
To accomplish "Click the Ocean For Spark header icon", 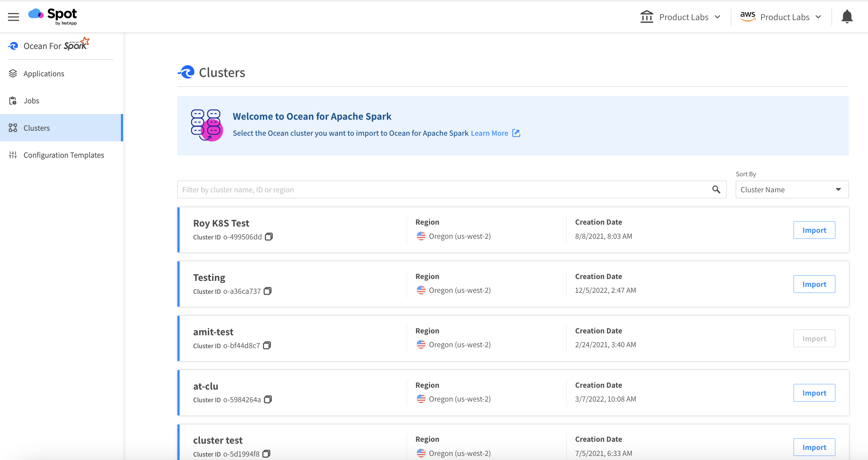I will [13, 46].
